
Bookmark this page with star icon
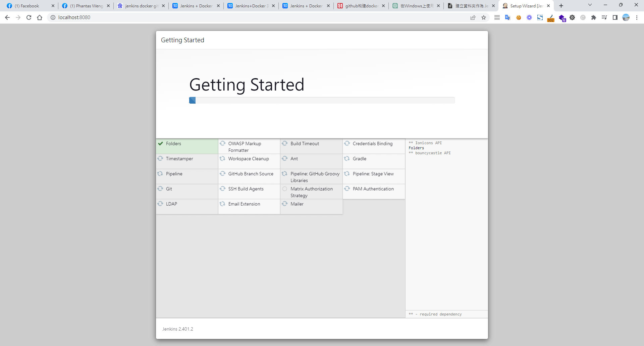(484, 17)
